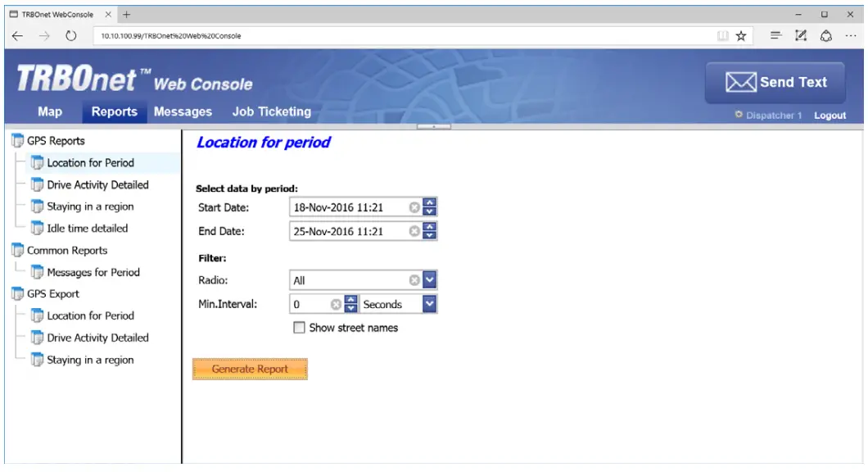
Task: Switch to the Messages tab
Action: point(183,111)
